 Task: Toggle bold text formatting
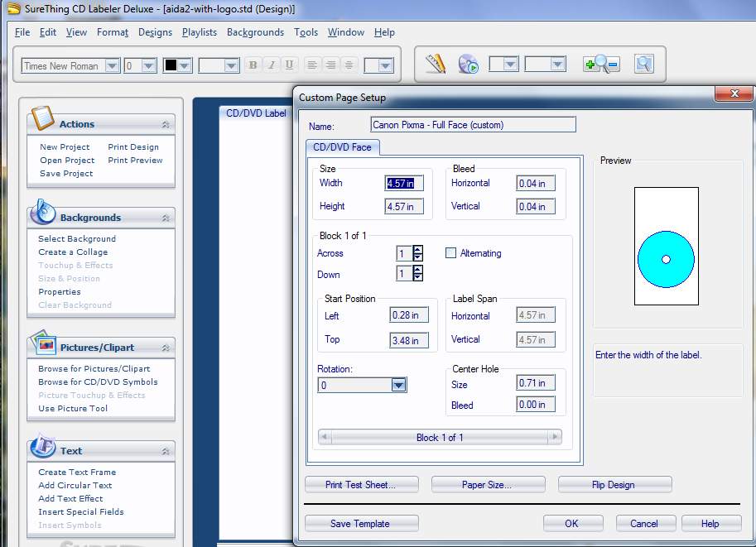[253, 65]
